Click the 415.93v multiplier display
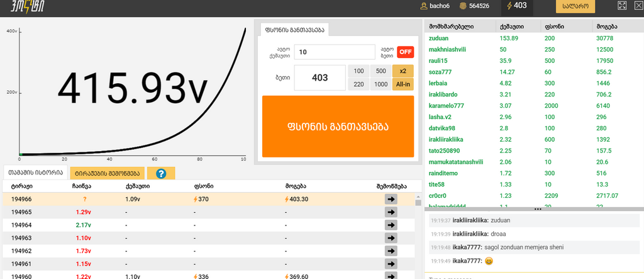Viewport: 644px width, 279px height. point(133,88)
